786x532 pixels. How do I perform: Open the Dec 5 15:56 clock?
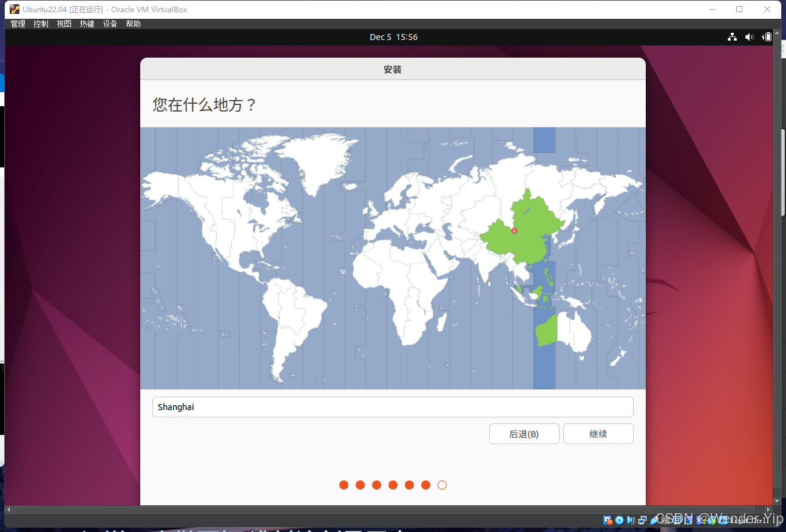tap(393, 37)
